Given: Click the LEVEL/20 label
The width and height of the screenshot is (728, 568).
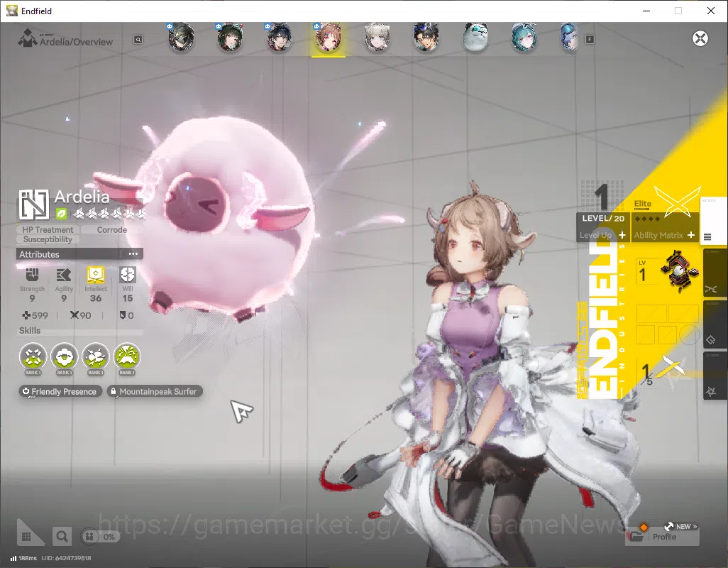Looking at the screenshot, I should pyautogui.click(x=603, y=218).
